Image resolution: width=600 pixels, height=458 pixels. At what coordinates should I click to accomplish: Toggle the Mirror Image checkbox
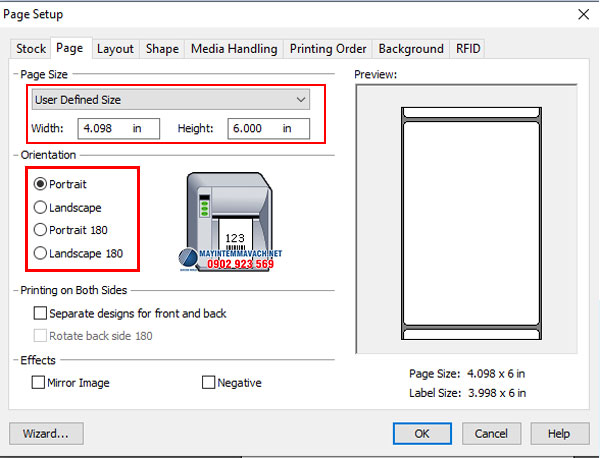pos(40,382)
